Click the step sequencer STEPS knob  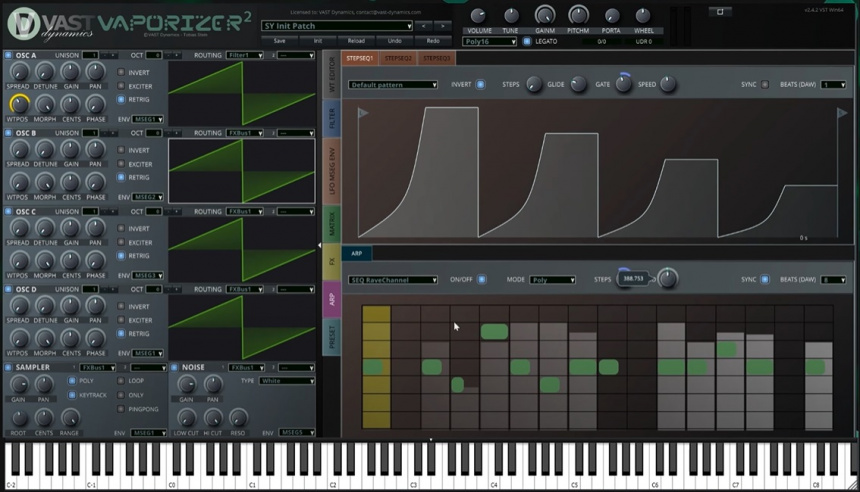pos(534,84)
